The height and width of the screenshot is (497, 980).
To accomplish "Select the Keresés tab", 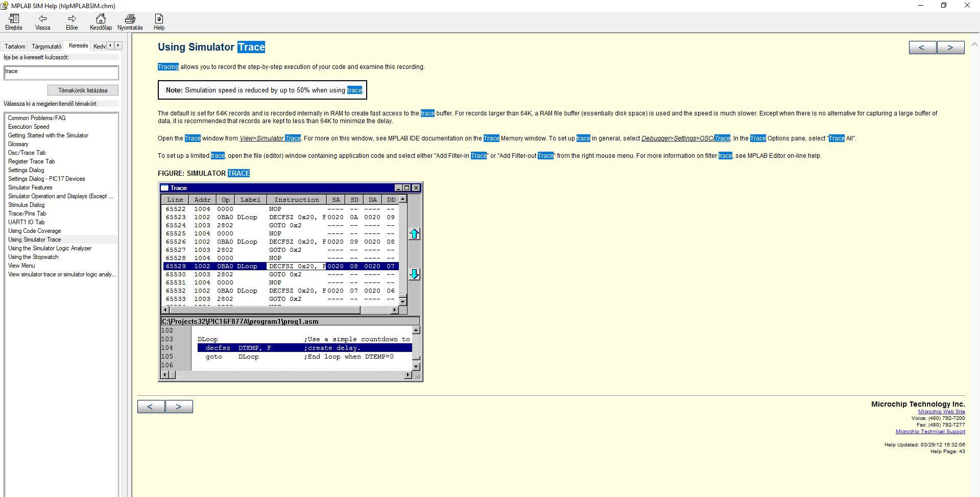I will click(x=78, y=45).
